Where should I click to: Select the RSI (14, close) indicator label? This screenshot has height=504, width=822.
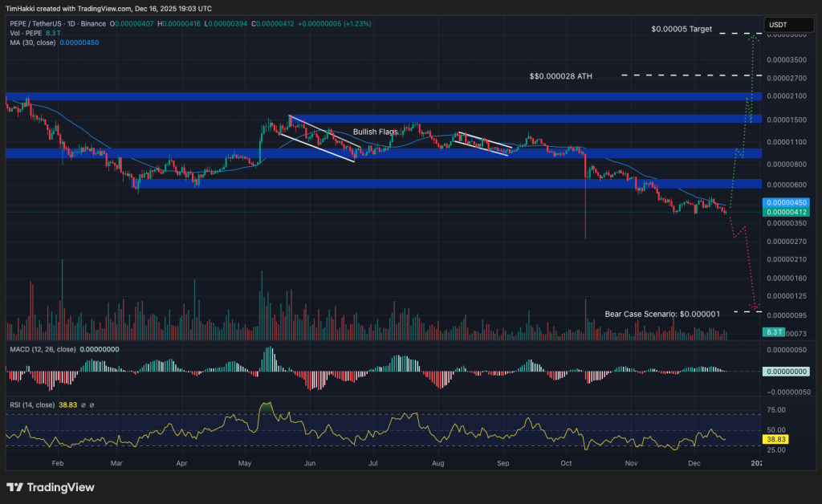(32, 405)
